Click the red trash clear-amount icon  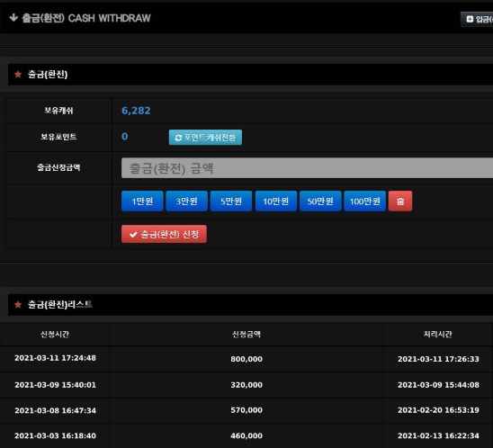pos(400,201)
